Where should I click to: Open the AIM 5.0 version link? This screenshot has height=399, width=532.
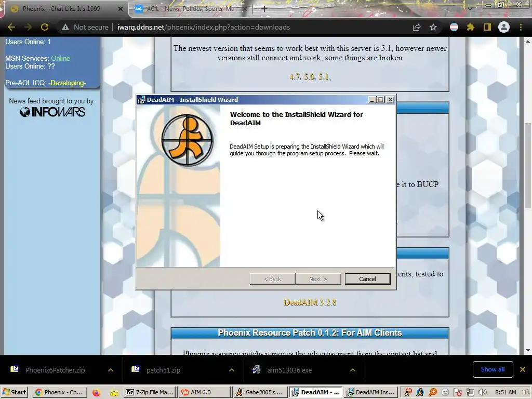[x=309, y=77]
